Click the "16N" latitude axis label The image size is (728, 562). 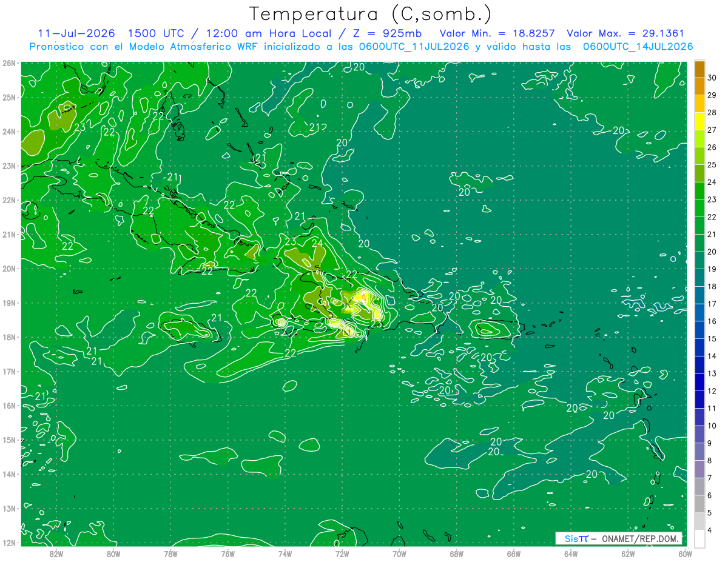[9, 406]
